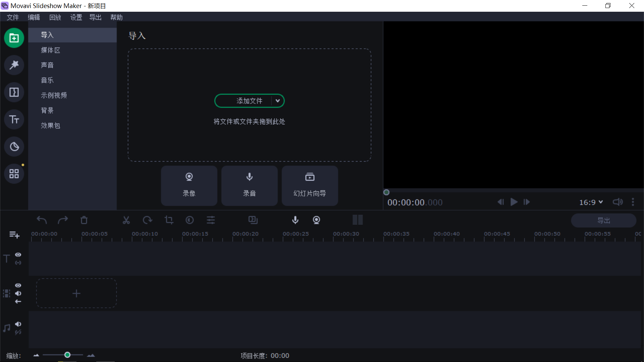Open the 设置 menu
644x362 pixels.
[76, 17]
